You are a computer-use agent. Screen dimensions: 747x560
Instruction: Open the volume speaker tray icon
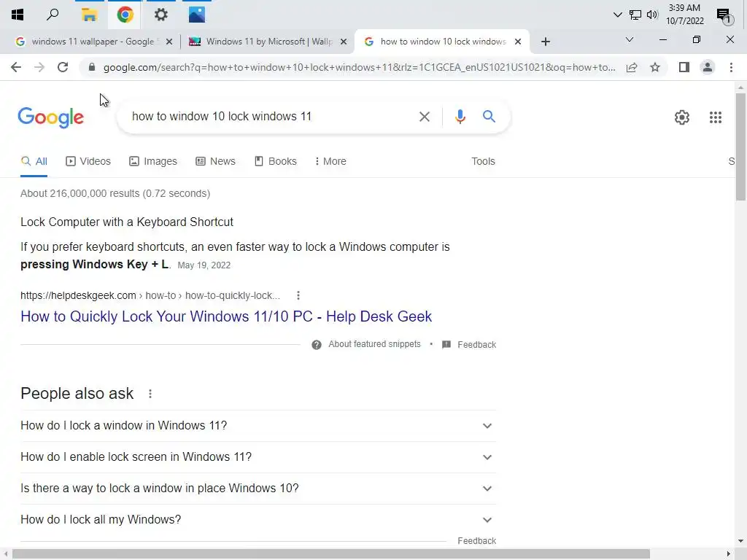pos(652,15)
